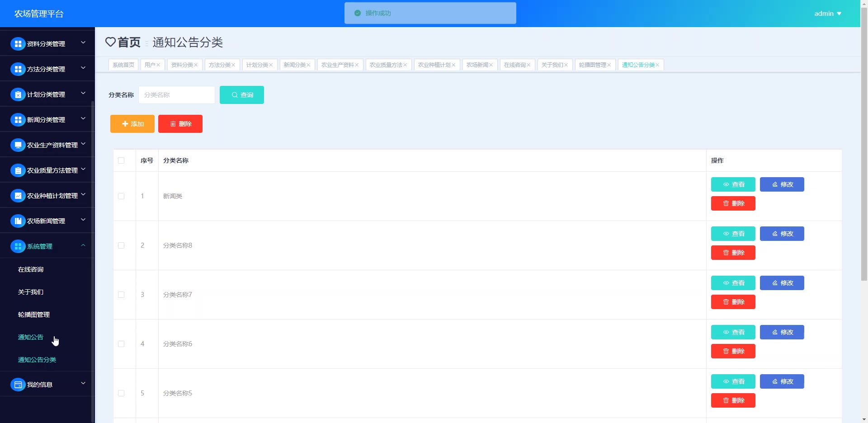
Task: Click the 农业生产资料管理 monitor icon
Action: [18, 145]
